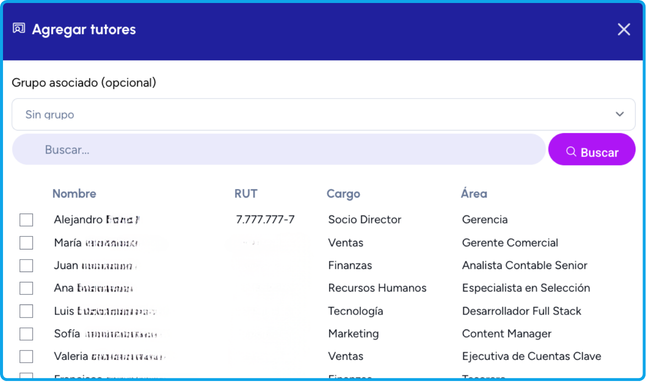Click the RUT column header
The image size is (646, 382).
coord(246,193)
